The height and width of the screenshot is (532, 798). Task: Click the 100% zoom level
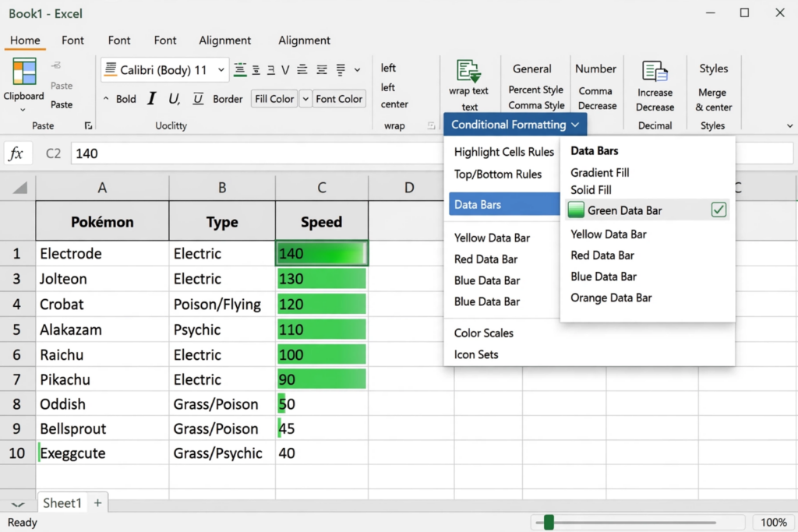773,523
